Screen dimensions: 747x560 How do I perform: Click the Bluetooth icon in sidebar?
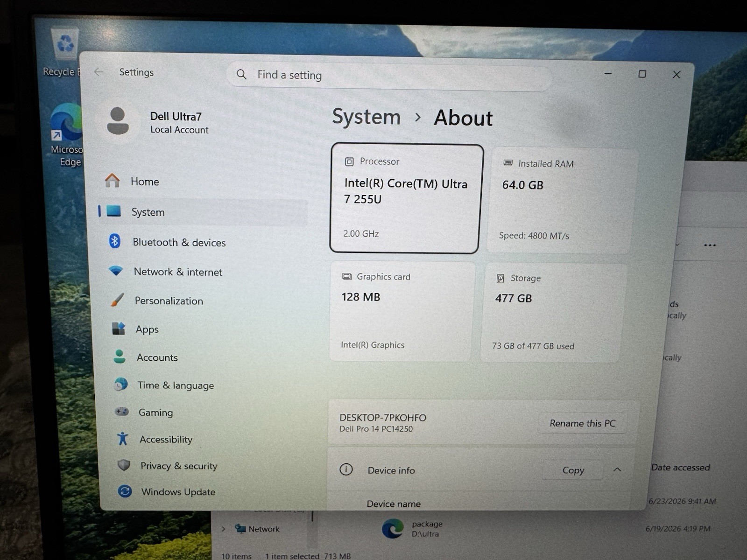click(114, 241)
